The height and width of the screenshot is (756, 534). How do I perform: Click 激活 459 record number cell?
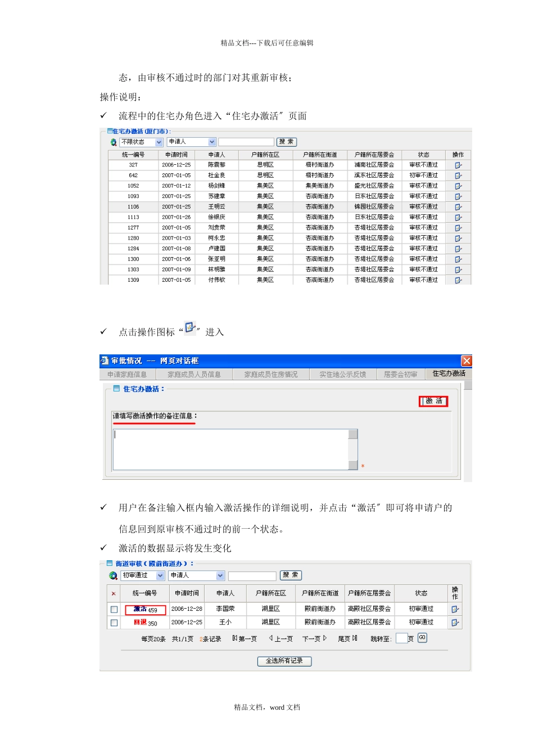pyautogui.click(x=145, y=610)
